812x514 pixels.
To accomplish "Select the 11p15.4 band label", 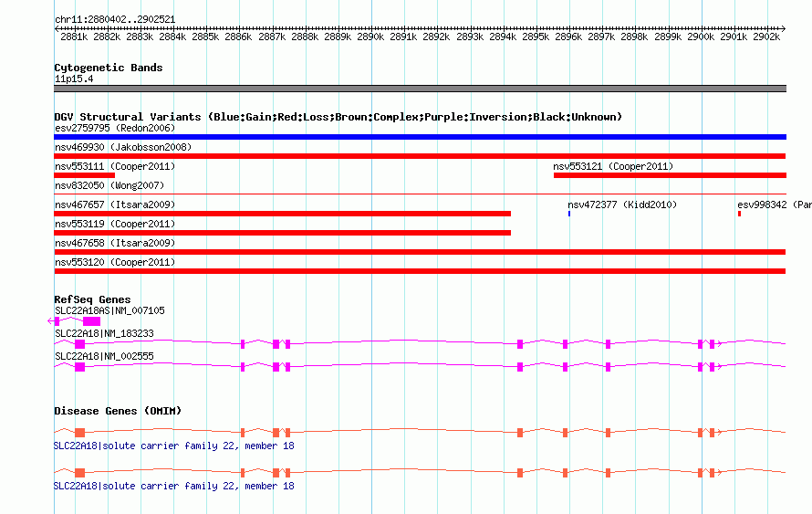I will click(74, 79).
